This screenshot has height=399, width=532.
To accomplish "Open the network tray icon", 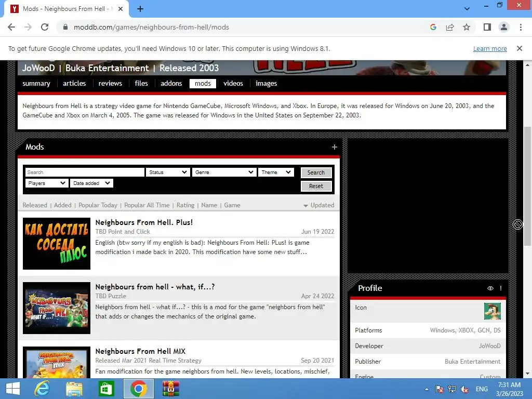I will [452, 389].
